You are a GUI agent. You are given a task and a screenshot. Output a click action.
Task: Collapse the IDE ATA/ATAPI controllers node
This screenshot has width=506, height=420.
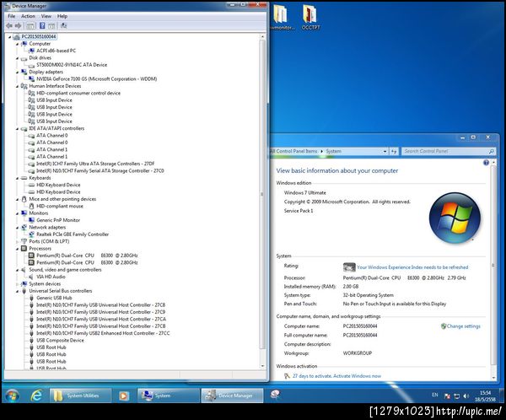[x=17, y=128]
